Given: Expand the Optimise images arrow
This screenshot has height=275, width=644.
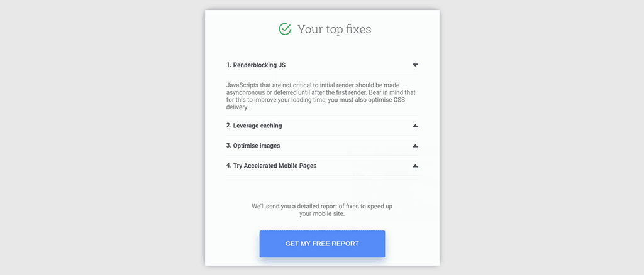Looking at the screenshot, I should point(415,146).
